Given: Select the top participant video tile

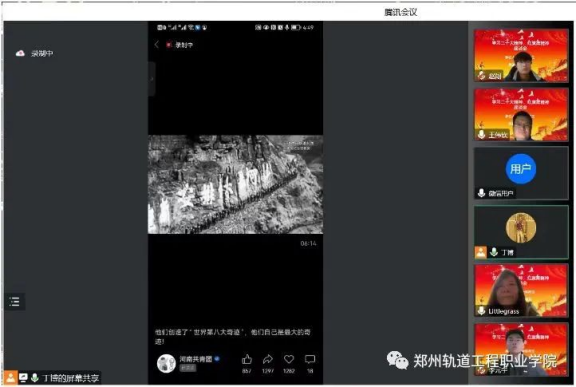Looking at the screenshot, I should pyautogui.click(x=521, y=55).
